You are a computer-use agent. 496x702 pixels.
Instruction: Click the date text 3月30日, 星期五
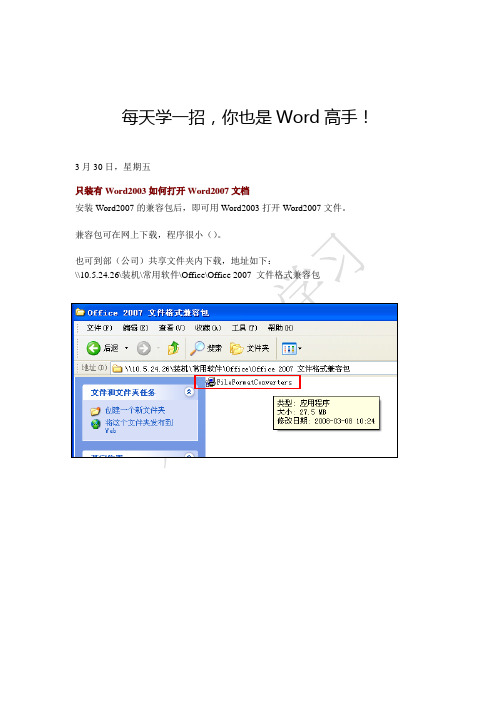(x=113, y=167)
